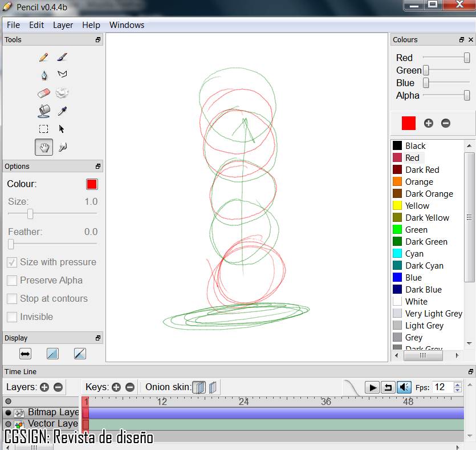Activate the Pen tool
476x450 pixels.
[43, 74]
